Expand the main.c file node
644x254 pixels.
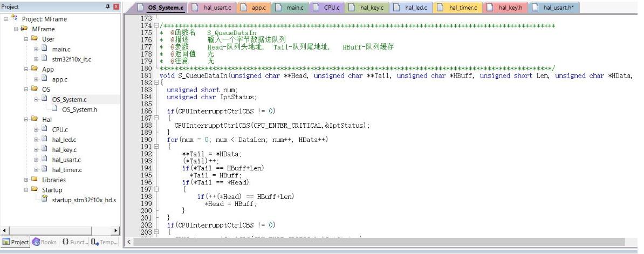coord(36,49)
